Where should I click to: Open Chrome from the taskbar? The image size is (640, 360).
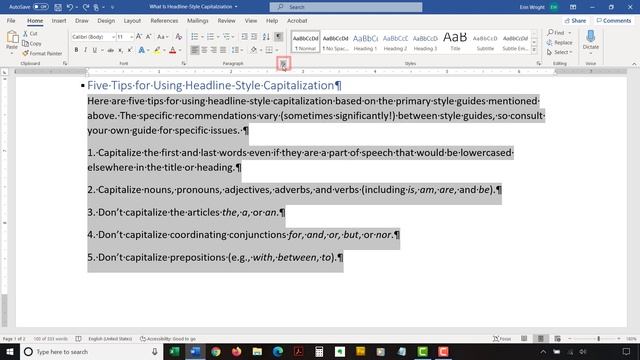point(216,352)
